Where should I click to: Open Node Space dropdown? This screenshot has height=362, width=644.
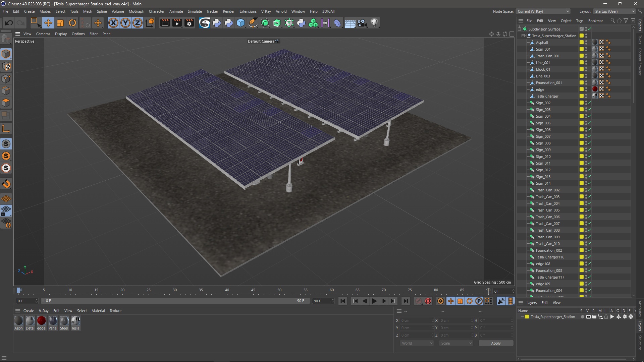543,11
